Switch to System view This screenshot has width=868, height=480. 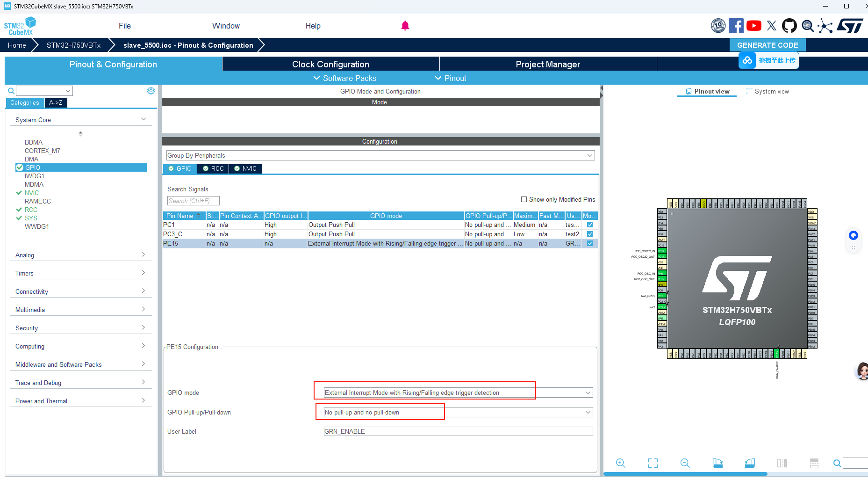click(x=767, y=91)
